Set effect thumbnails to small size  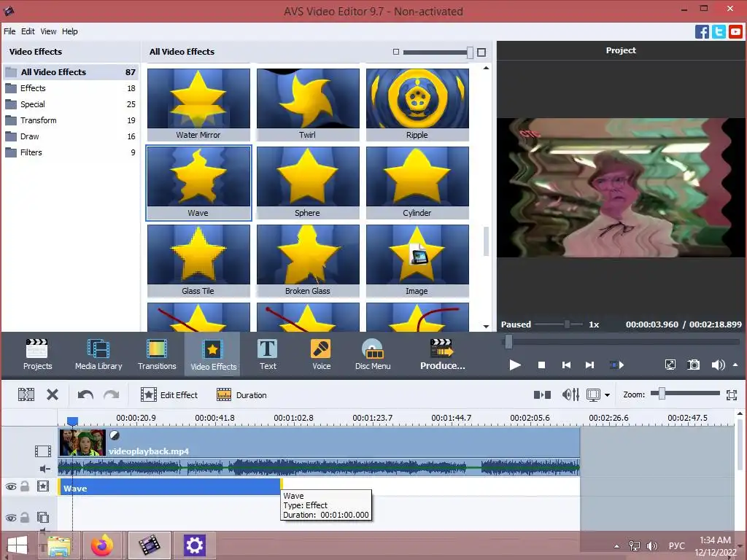396,52
